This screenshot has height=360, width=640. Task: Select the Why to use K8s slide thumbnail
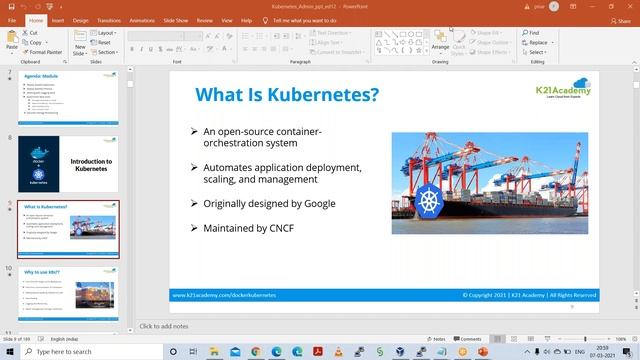pos(68,294)
